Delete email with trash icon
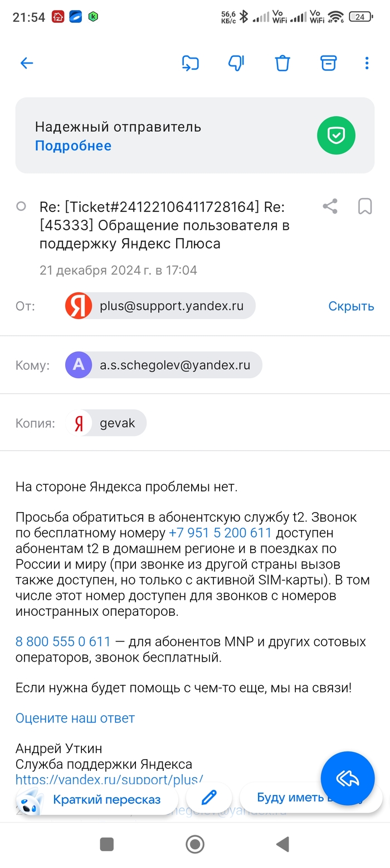Image resolution: width=390 pixels, height=868 pixels. [x=282, y=63]
